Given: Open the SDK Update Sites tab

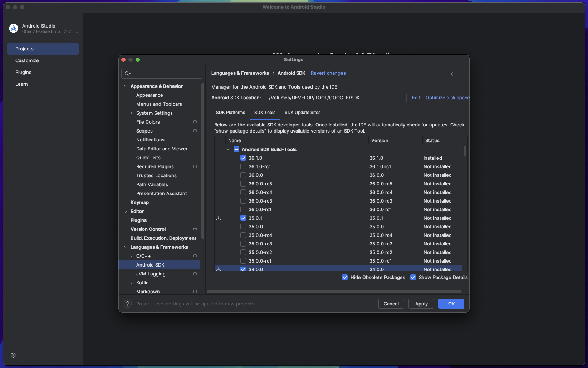Looking at the screenshot, I should pyautogui.click(x=302, y=113).
